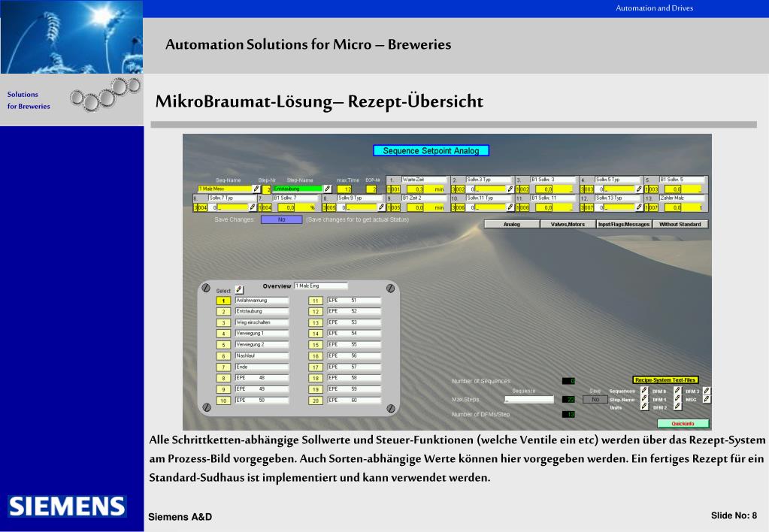769x532 pixels.
Task: Open the DFM 2 text file pencil icon
Action: (x=677, y=407)
